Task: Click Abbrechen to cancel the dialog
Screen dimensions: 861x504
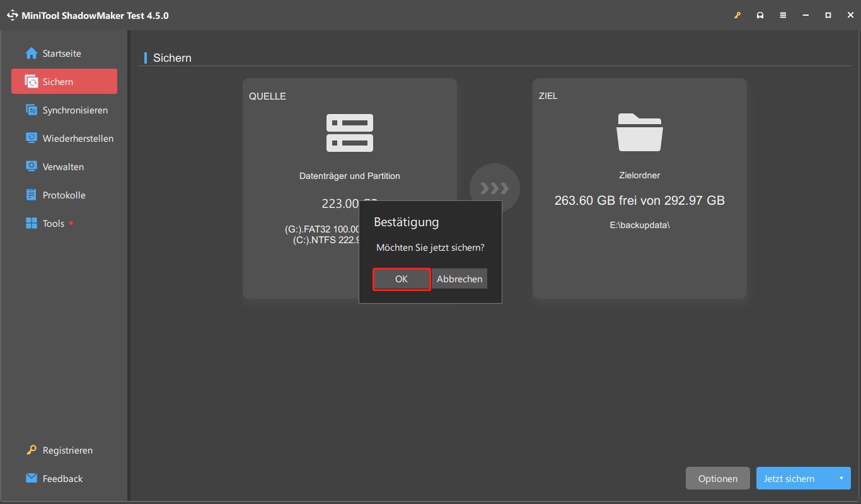Action: pos(459,279)
